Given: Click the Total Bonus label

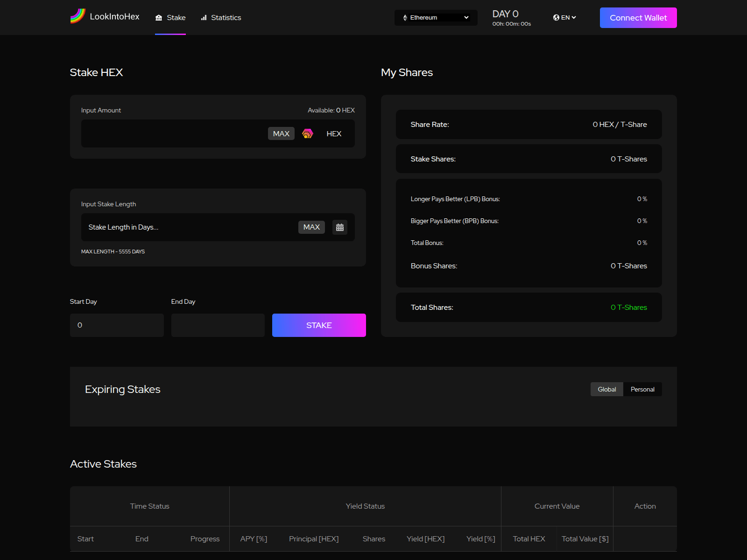Looking at the screenshot, I should 427,243.
